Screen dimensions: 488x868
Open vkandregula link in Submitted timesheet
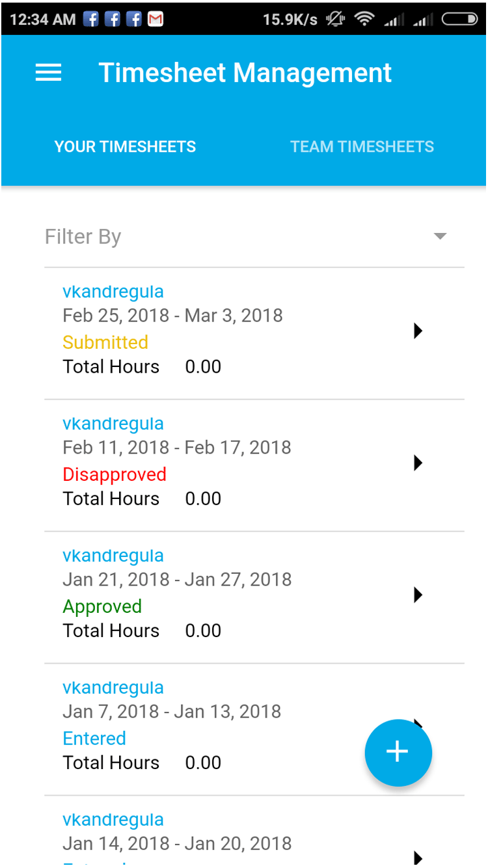[113, 292]
